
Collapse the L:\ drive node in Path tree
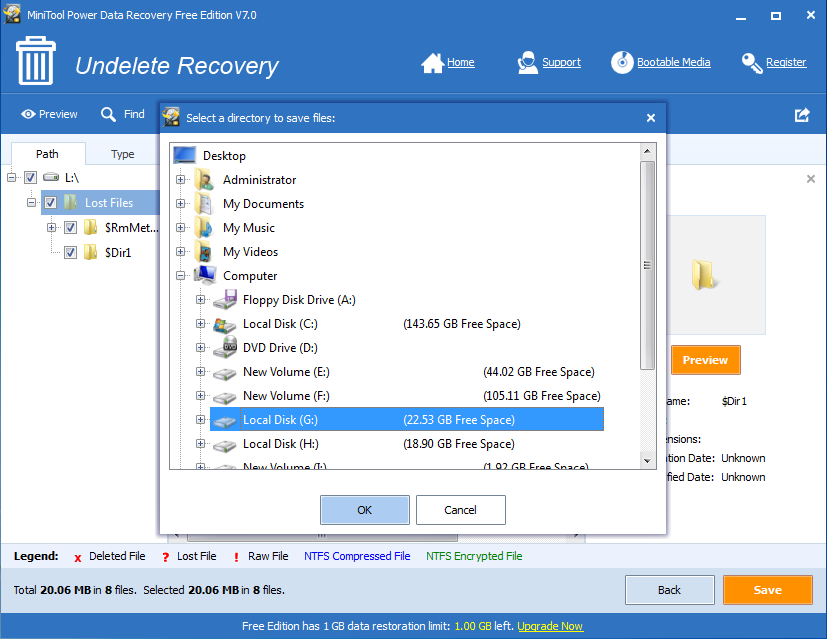12,177
